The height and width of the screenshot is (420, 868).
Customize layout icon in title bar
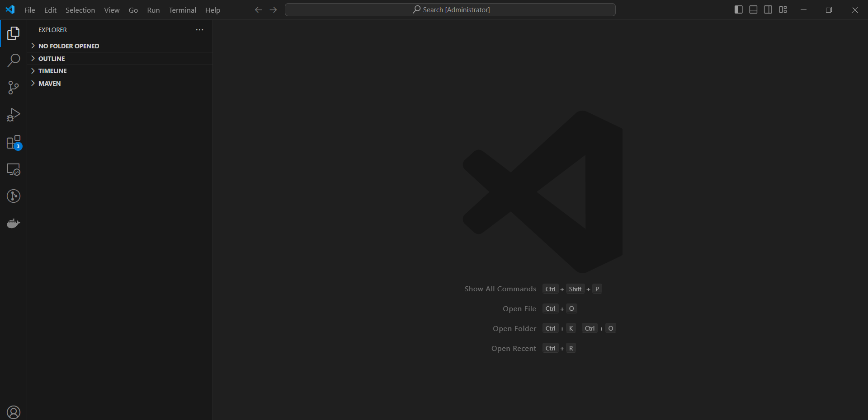coord(783,9)
